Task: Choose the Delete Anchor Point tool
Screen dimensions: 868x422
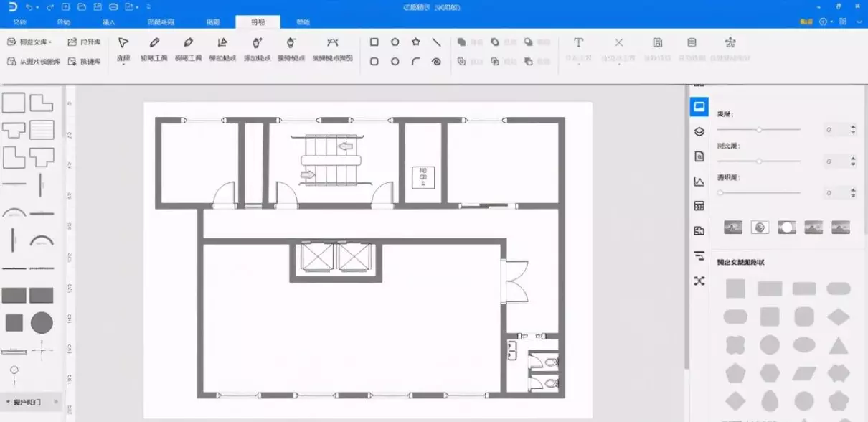Action: (x=291, y=48)
